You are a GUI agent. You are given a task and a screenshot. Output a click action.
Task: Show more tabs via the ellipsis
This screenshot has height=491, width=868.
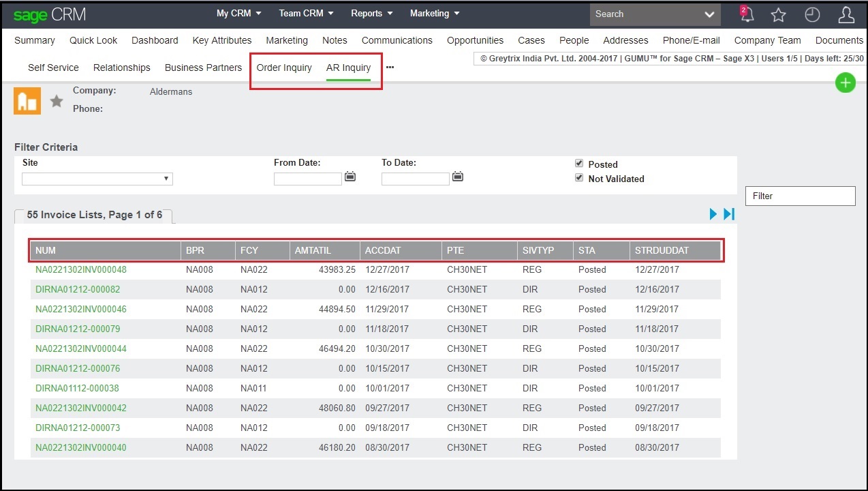(x=390, y=68)
